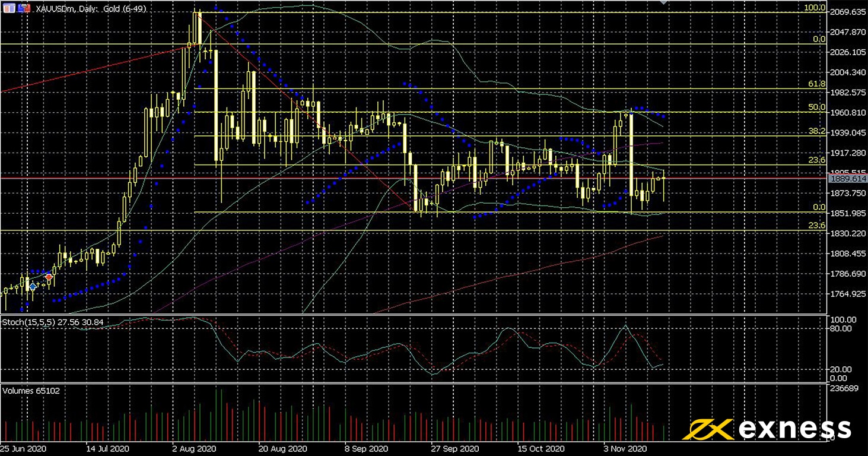
Task: Click the 27 Sep 2020 date label
Action: [454, 448]
